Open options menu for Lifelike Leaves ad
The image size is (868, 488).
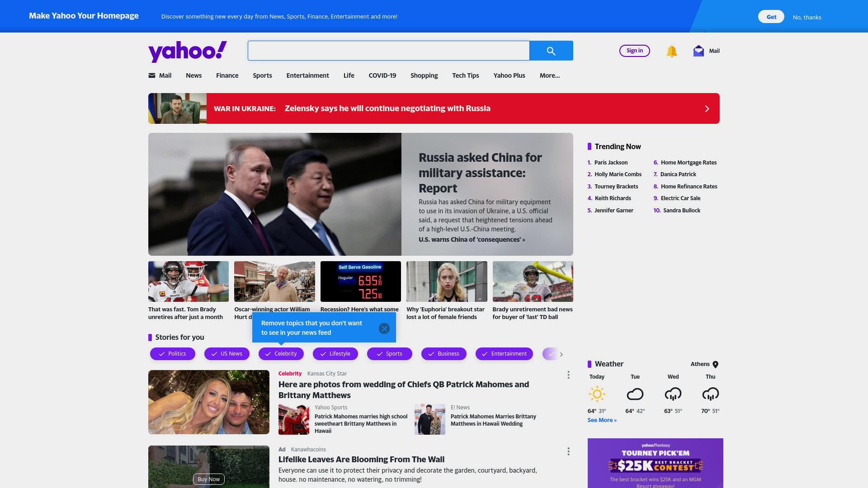coord(568,451)
